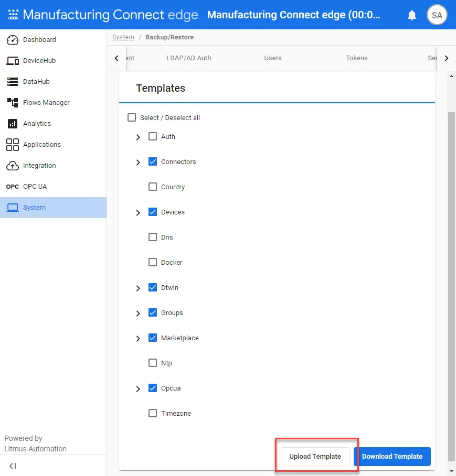Click the OPC icon in sidebar
This screenshot has height=476, width=456.
pos(13,187)
